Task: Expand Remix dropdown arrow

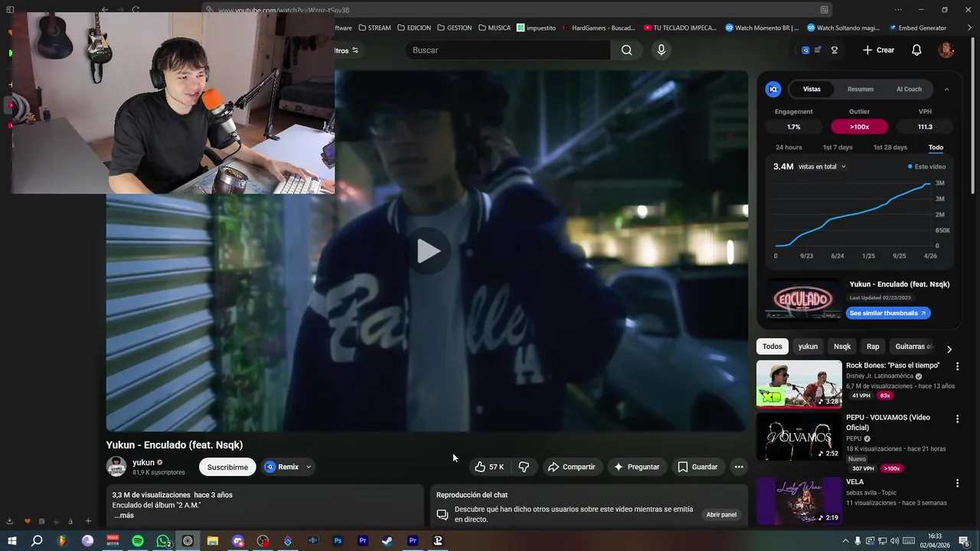Action: [x=309, y=467]
